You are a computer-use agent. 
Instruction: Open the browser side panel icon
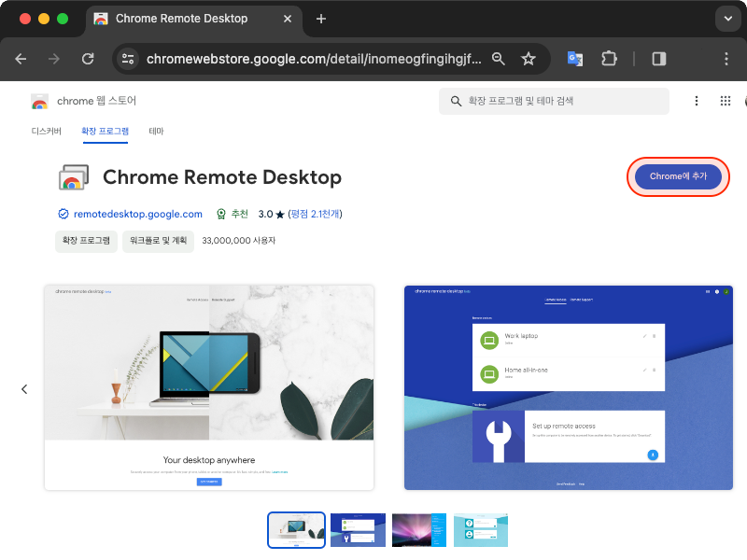click(658, 58)
